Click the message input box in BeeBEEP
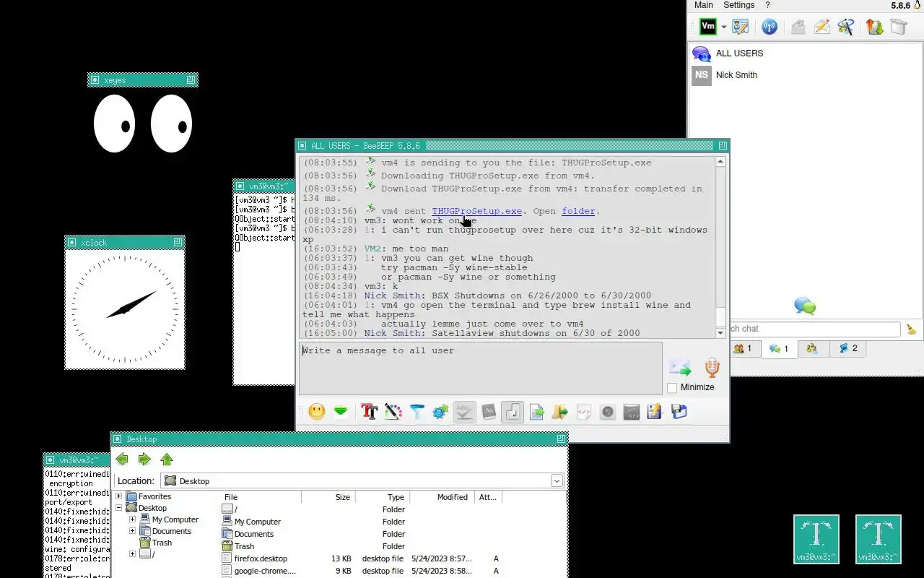Image resolution: width=924 pixels, height=578 pixels. click(x=481, y=368)
